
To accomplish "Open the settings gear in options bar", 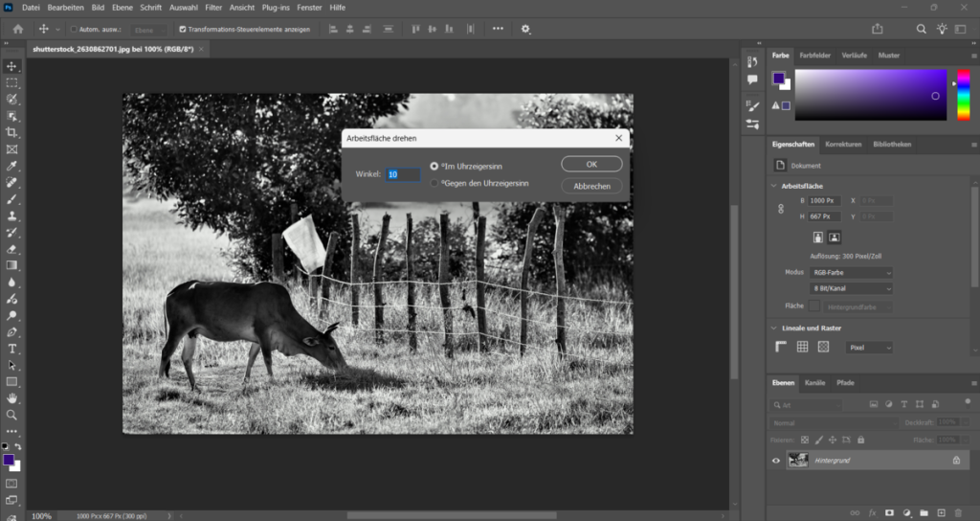I will [x=525, y=29].
